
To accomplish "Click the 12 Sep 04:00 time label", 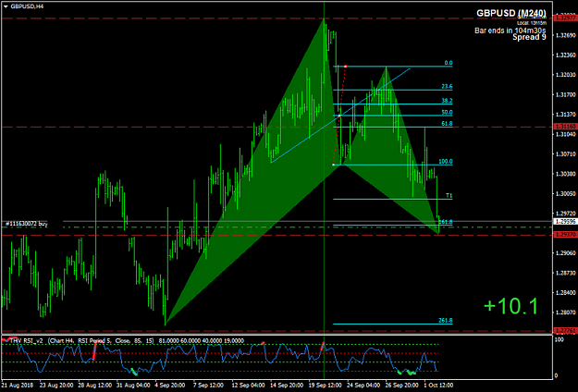I will [x=248, y=386].
